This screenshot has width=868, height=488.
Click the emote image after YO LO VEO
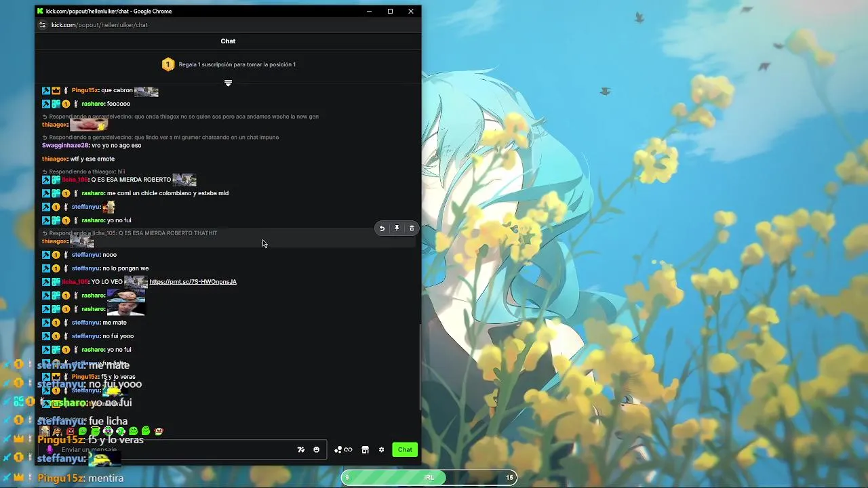[136, 282]
